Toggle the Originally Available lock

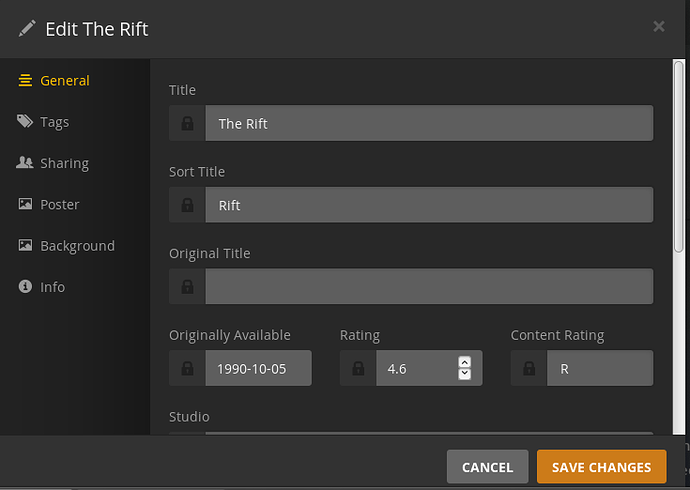coord(187,369)
